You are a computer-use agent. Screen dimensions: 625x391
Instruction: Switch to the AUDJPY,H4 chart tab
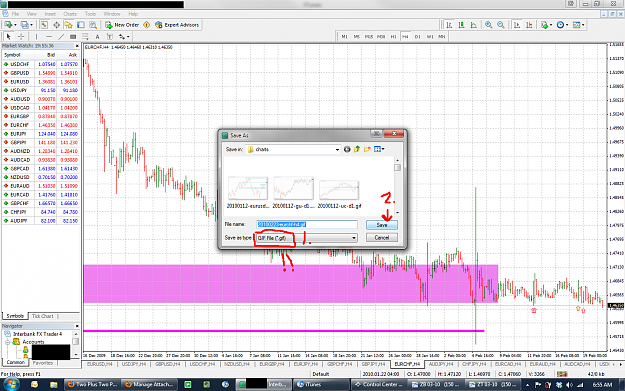[x=441, y=364]
